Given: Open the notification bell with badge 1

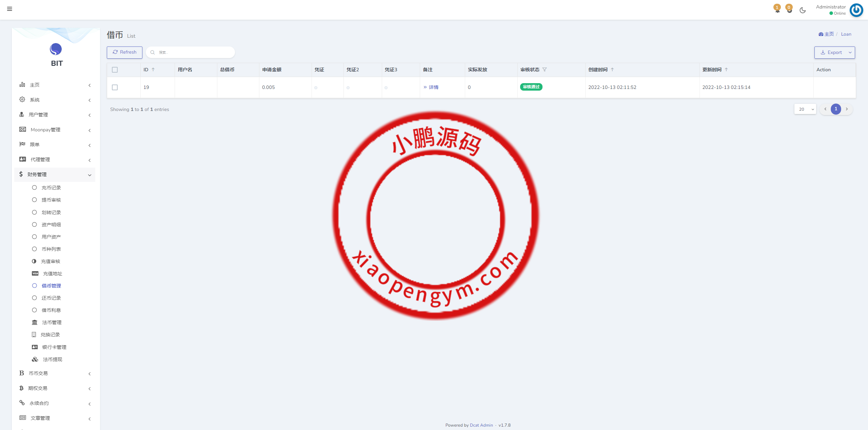Looking at the screenshot, I should click(x=777, y=10).
